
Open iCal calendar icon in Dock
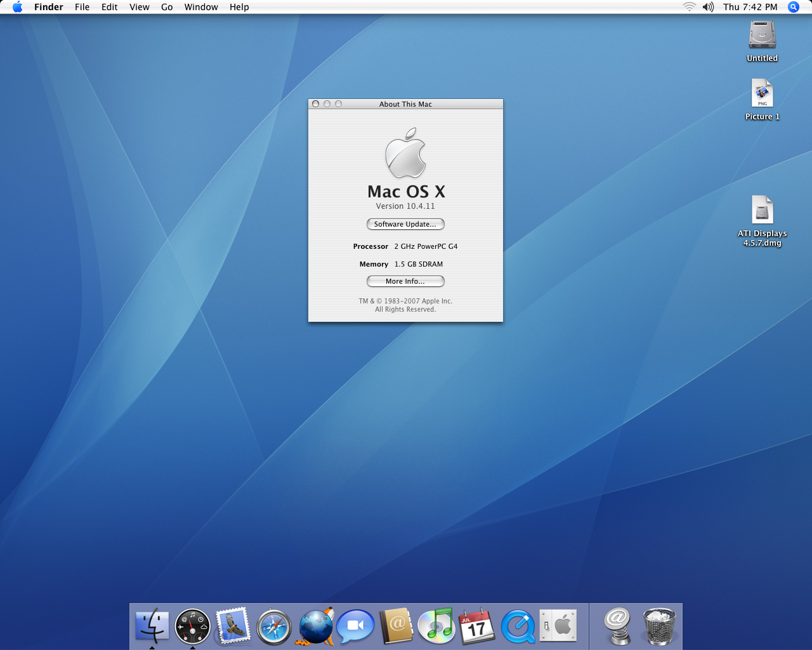477,626
